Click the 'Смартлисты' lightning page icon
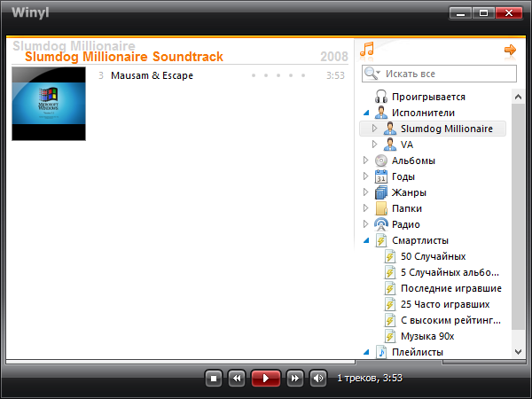532x399 pixels. [x=381, y=240]
